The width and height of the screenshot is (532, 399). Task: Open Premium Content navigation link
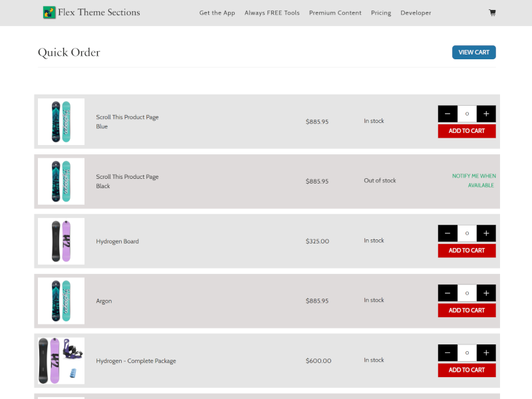coord(335,13)
